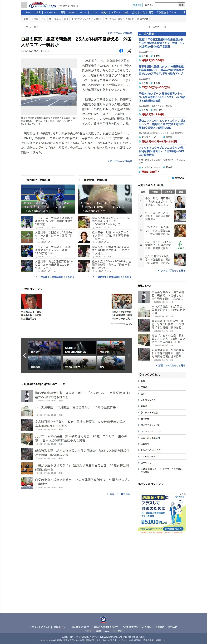Open フィッシングニュース in quick access

point(151,431)
